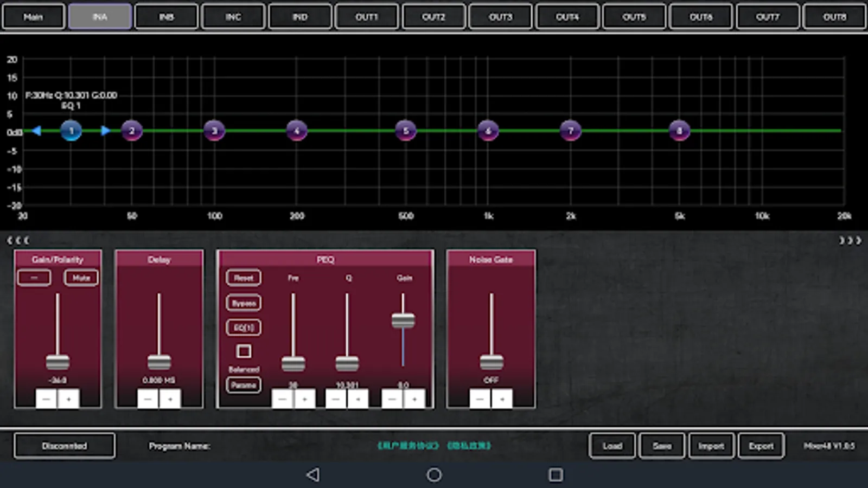This screenshot has width=868, height=488.
Task: Select EQ node 6 on the graph
Action: pyautogui.click(x=488, y=131)
